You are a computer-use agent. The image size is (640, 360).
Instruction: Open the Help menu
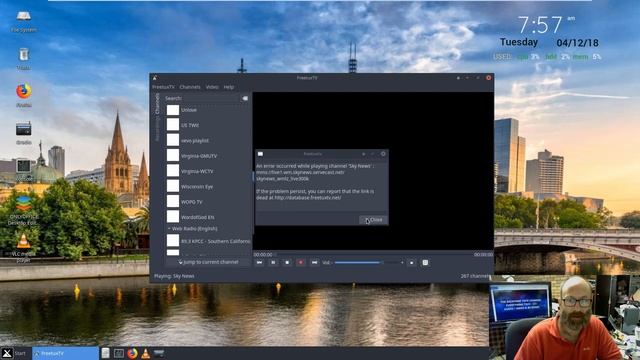[229, 87]
